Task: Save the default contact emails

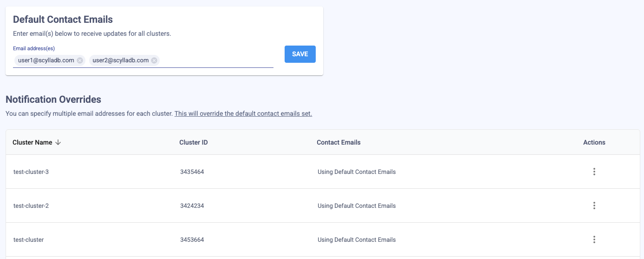Action: click(x=300, y=54)
